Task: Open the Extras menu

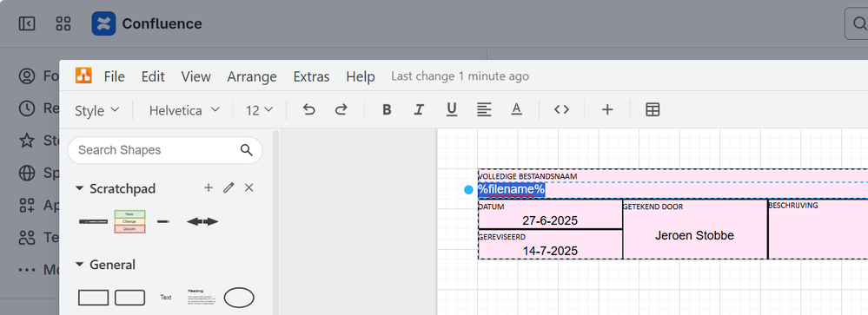Action: [311, 76]
